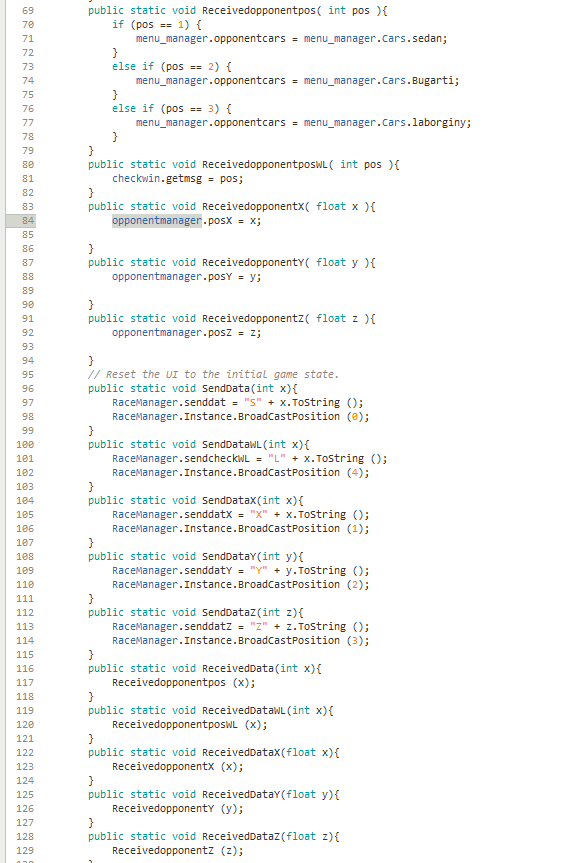This screenshot has width=561, height=863.
Task: Click line number 95 in the gutter
Action: 28,374
